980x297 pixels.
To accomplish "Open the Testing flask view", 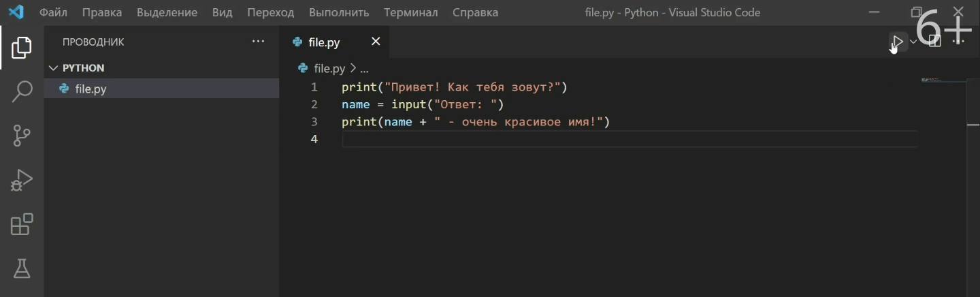I will 22,268.
